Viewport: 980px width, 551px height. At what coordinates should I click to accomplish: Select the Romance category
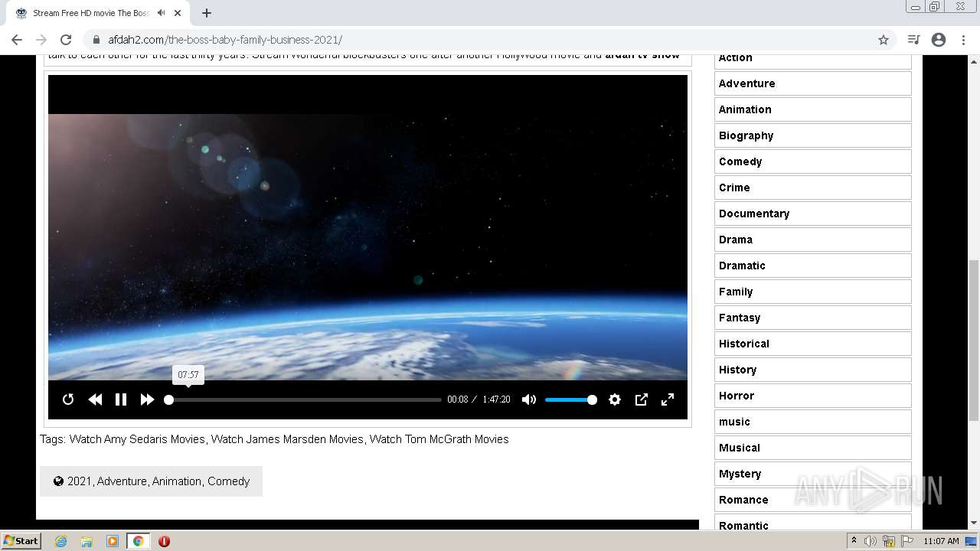[813, 500]
